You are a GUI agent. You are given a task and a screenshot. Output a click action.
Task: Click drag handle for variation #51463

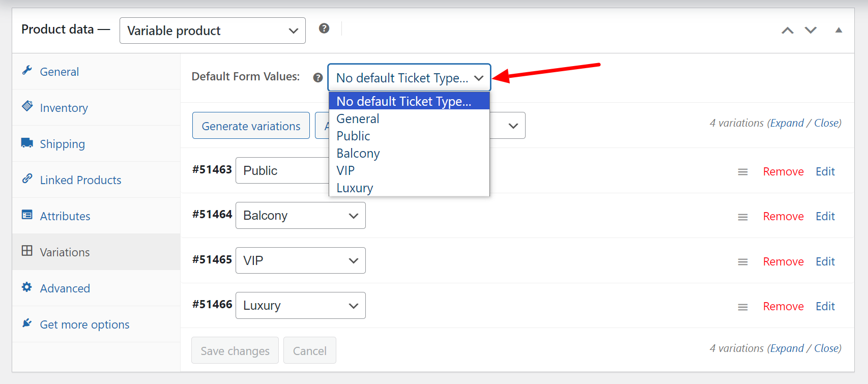pyautogui.click(x=743, y=172)
